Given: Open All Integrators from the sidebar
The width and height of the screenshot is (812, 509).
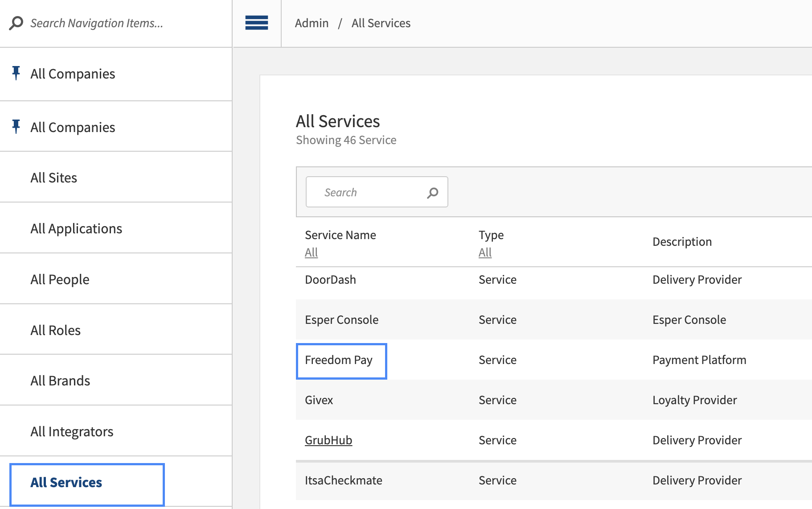Looking at the screenshot, I should pos(72,431).
